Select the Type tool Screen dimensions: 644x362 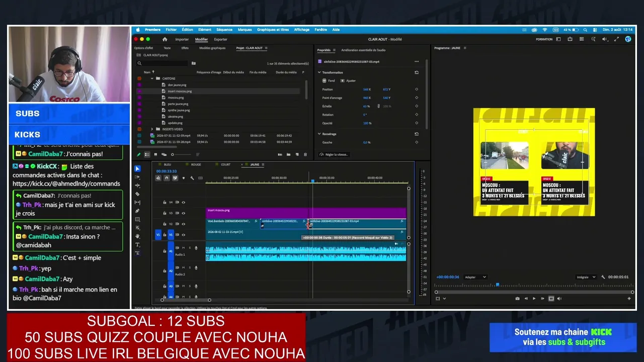tap(137, 244)
